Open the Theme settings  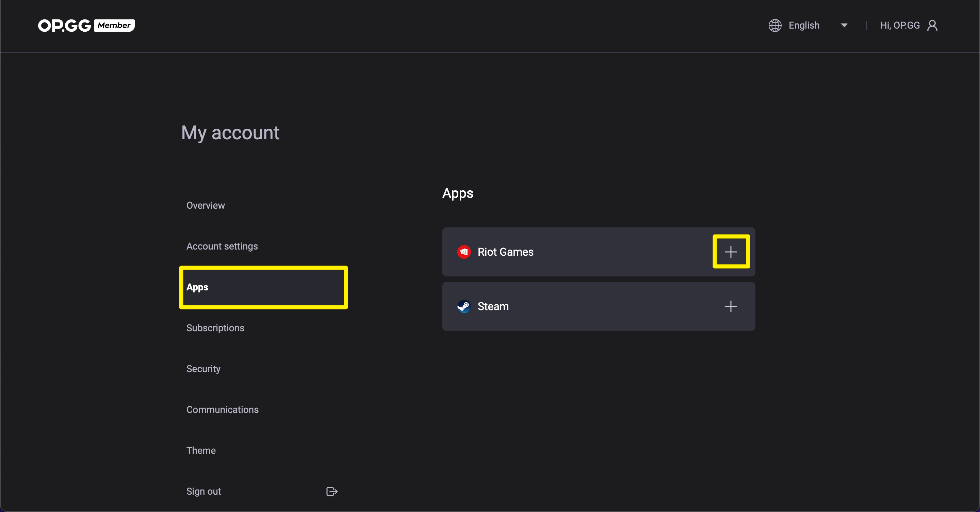tap(201, 450)
